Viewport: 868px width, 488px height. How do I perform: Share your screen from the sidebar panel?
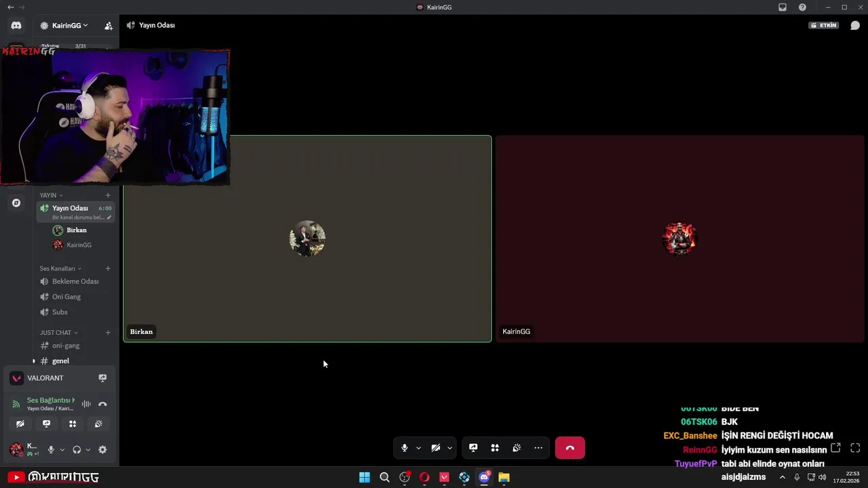(46, 424)
